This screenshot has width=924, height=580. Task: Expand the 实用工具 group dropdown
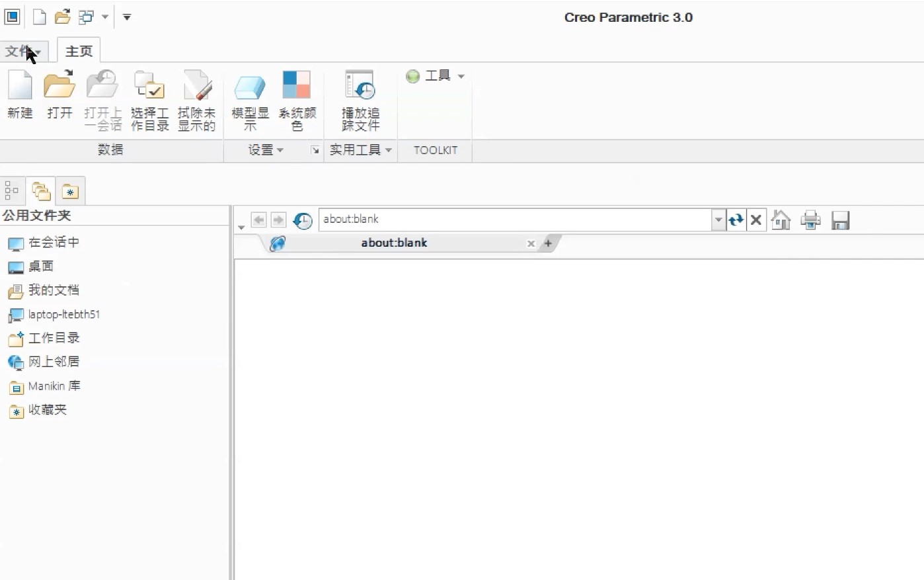click(x=361, y=150)
